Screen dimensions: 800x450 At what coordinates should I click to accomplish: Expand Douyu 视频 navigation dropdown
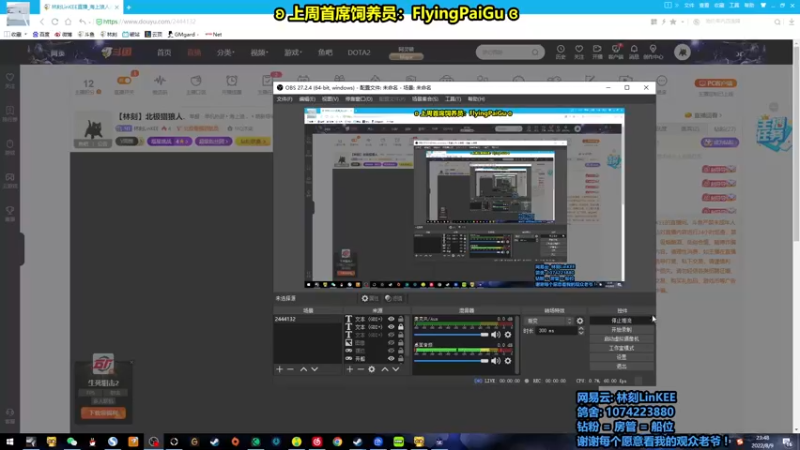point(259,53)
